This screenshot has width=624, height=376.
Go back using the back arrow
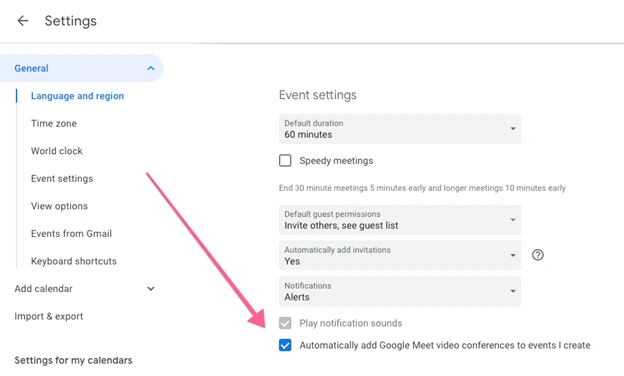pyautogui.click(x=23, y=21)
